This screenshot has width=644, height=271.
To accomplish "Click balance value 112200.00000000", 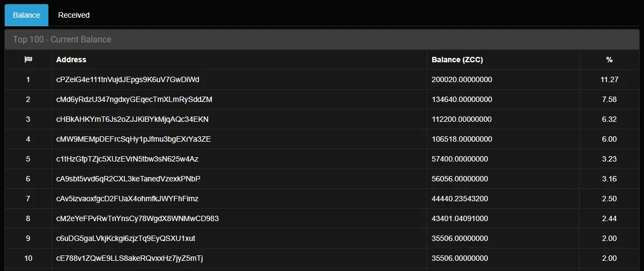I will (x=462, y=119).
